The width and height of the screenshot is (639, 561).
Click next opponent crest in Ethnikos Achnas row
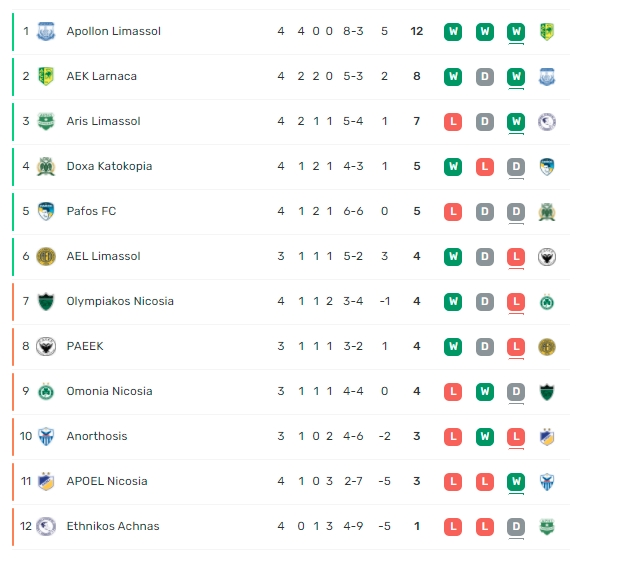547,526
